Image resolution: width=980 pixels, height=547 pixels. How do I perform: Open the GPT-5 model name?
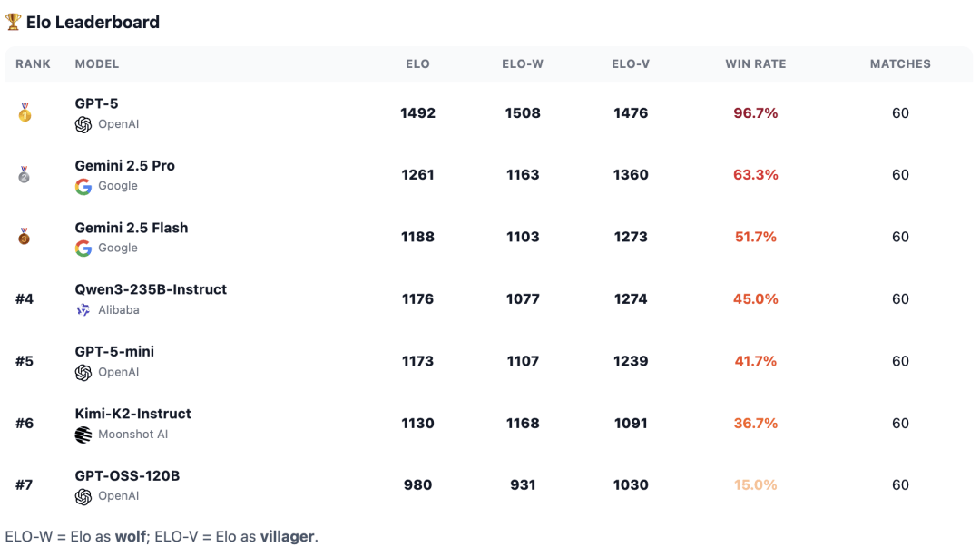(96, 104)
